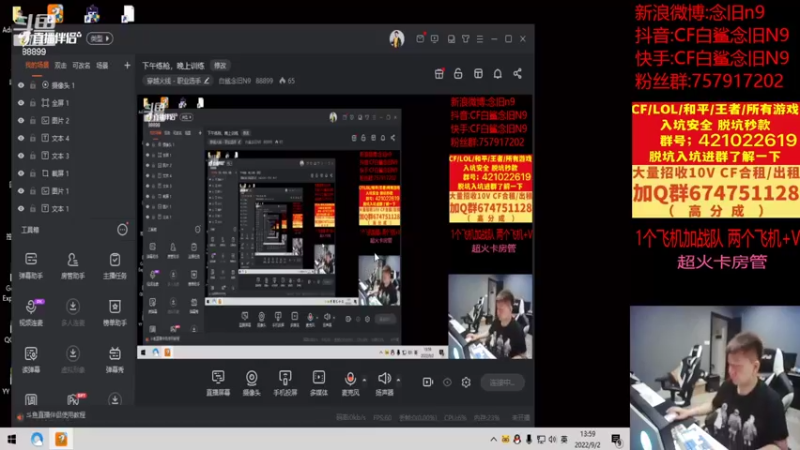Viewport: 800px width, 450px height.
Task: Open toolbox more options button
Action: pos(122,230)
